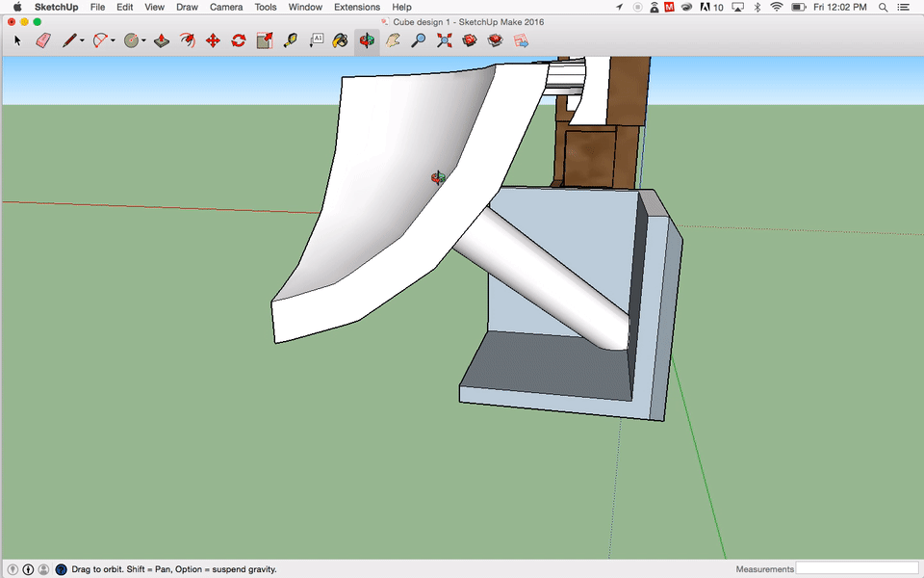The width and height of the screenshot is (924, 578).
Task: Click the geo-location status bar icon
Action: 13,569
